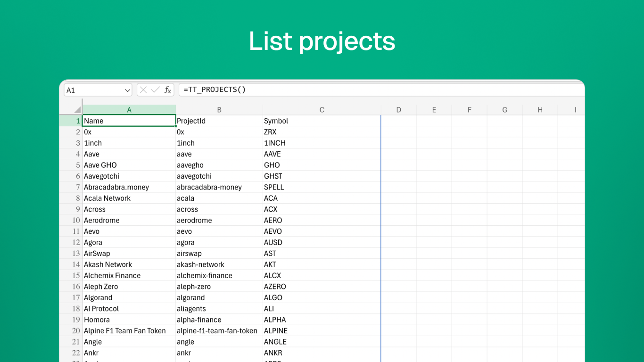Select the ALCX symbol cell
The image size is (644, 362).
coord(322,275)
